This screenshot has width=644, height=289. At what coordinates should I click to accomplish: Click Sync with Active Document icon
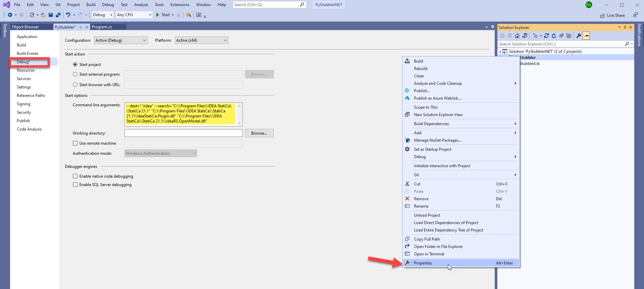coord(546,36)
